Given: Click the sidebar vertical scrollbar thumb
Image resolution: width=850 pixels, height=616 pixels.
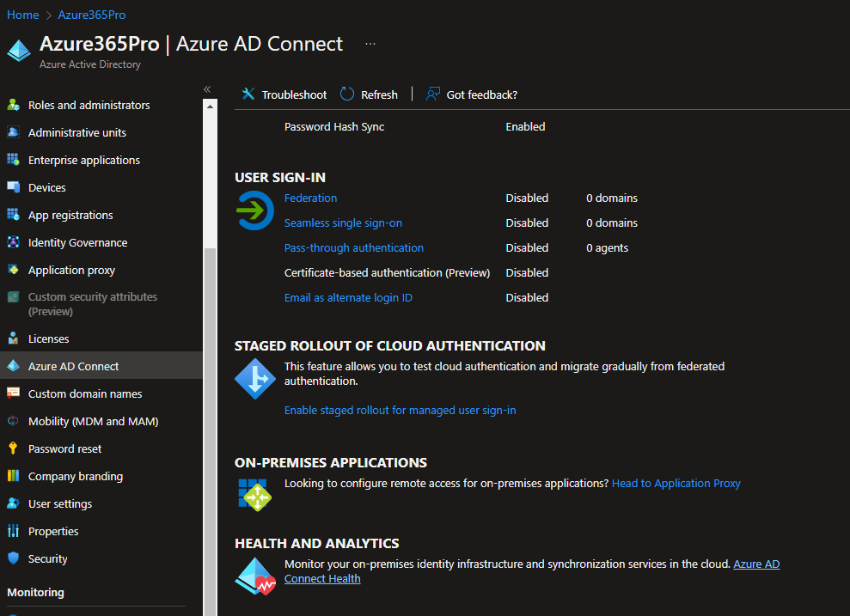Looking at the screenshot, I should (x=210, y=431).
